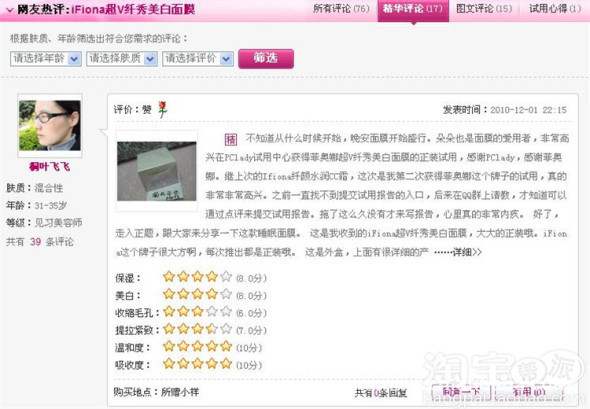Click the fourth star in 收缩毛孔 rating
This screenshot has width=590, height=409.
click(211, 311)
